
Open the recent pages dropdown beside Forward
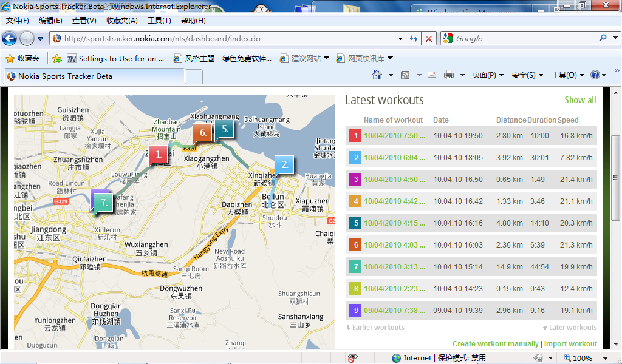pos(41,39)
